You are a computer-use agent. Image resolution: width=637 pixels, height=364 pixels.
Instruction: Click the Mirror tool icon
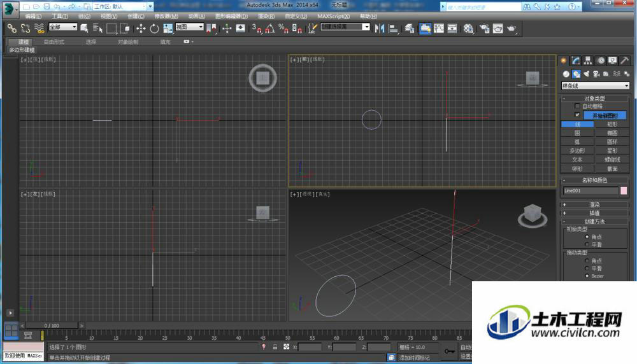(380, 28)
